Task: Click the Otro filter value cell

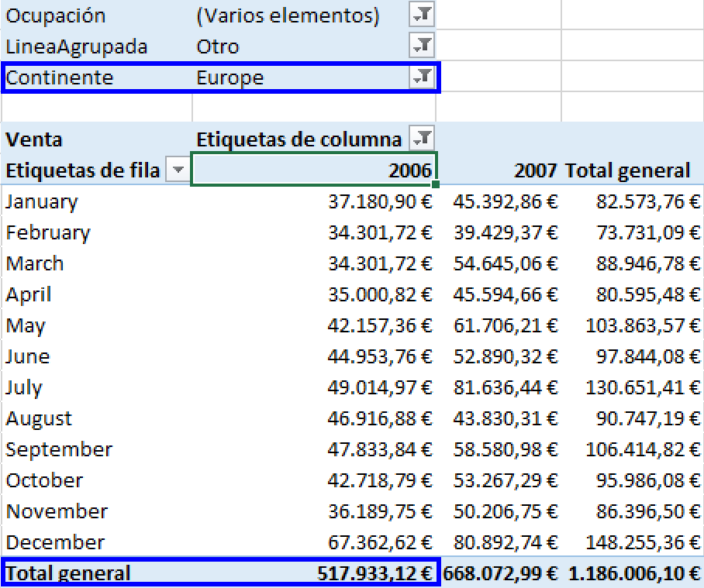Action: [x=218, y=47]
